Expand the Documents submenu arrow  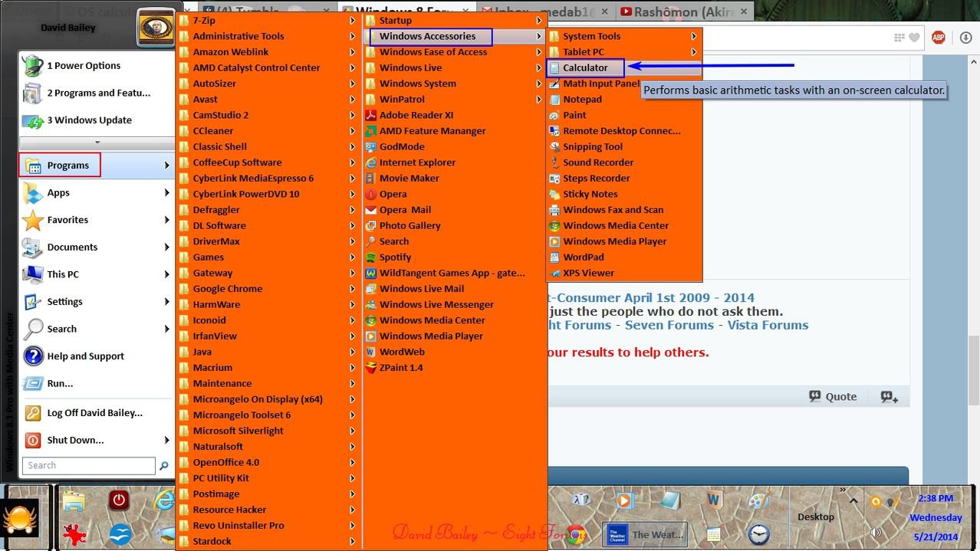166,248
